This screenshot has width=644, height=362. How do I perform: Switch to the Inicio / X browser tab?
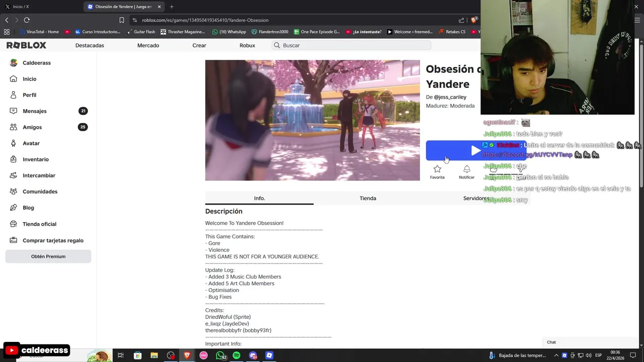pos(40,7)
